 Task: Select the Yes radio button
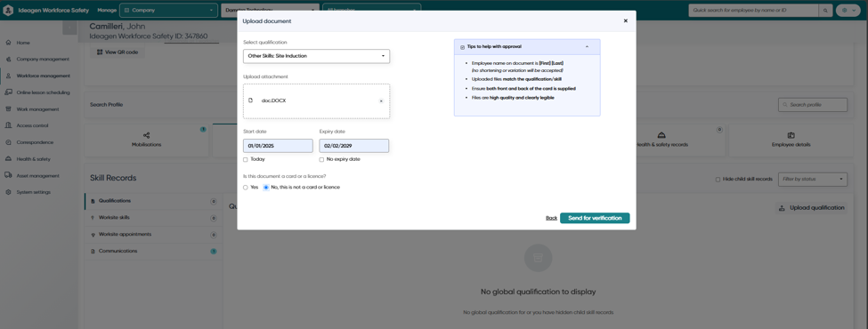pyautogui.click(x=245, y=188)
